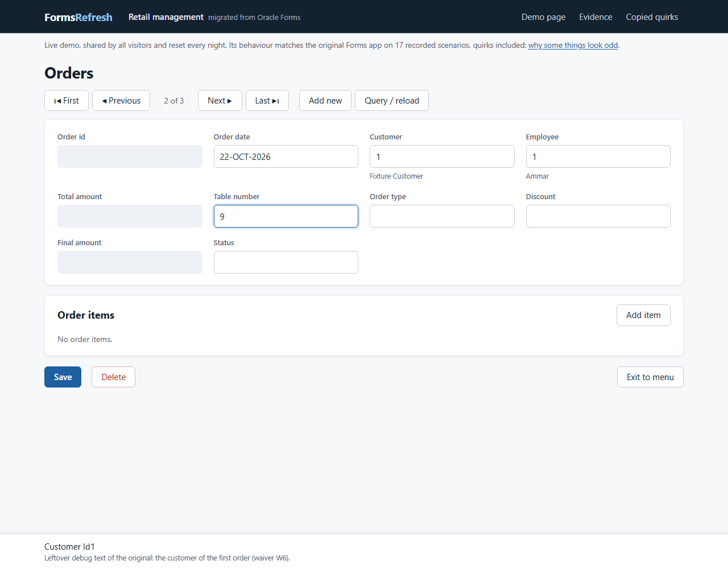728x569 pixels.
Task: Save the current order
Action: (63, 377)
